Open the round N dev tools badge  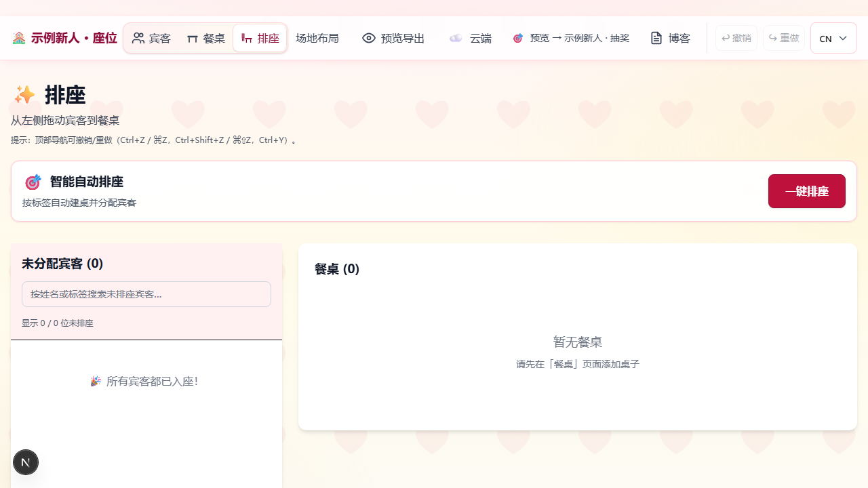26,462
